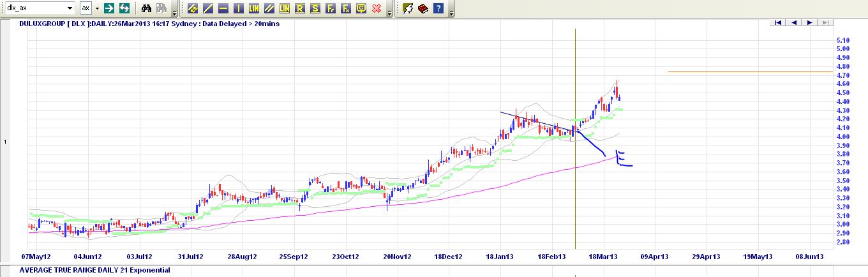
Task: Click the 08Jun13 date axis label
Action: [811, 257]
